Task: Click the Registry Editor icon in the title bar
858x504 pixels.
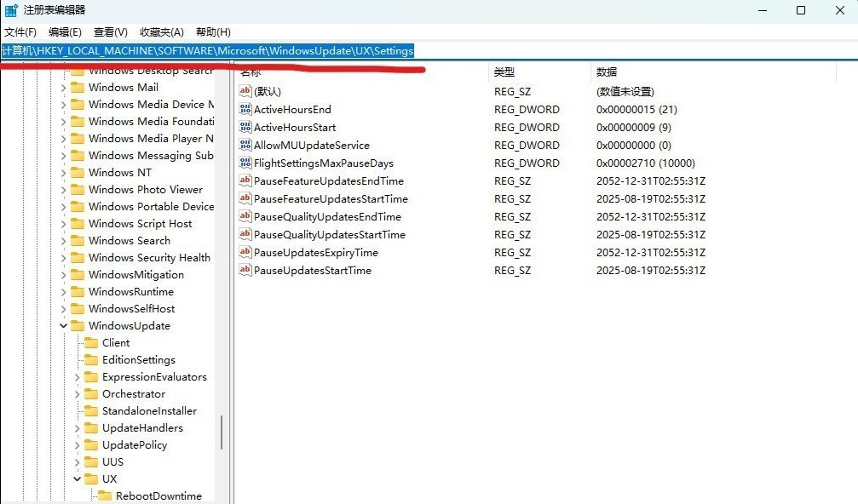Action: 10,9
